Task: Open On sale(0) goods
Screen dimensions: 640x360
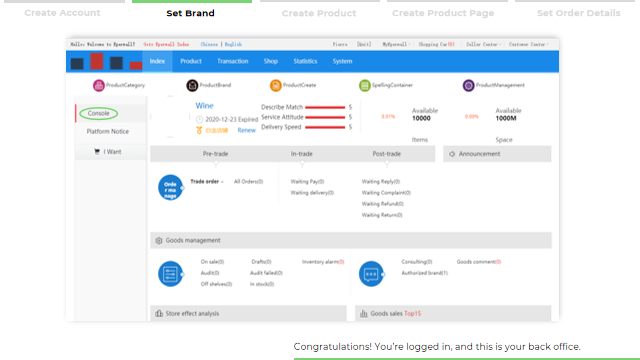Action: click(x=212, y=262)
